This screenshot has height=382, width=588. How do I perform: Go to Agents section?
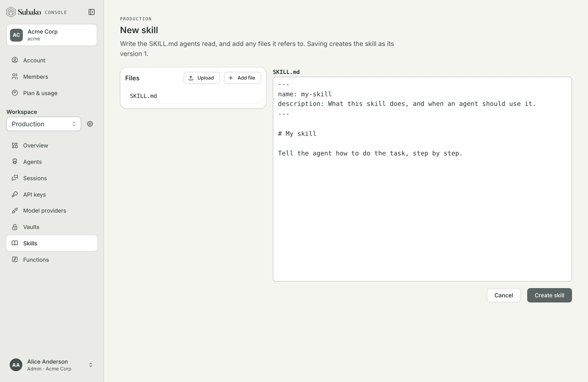pyautogui.click(x=52, y=162)
